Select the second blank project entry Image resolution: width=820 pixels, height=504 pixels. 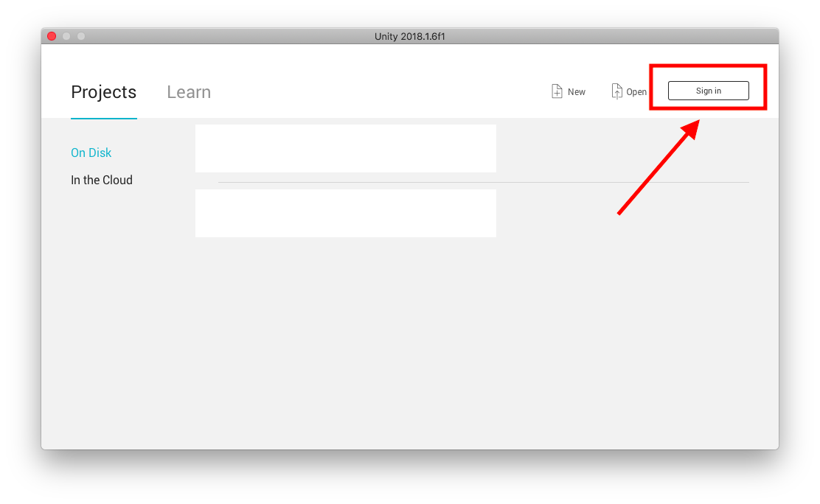coord(346,213)
